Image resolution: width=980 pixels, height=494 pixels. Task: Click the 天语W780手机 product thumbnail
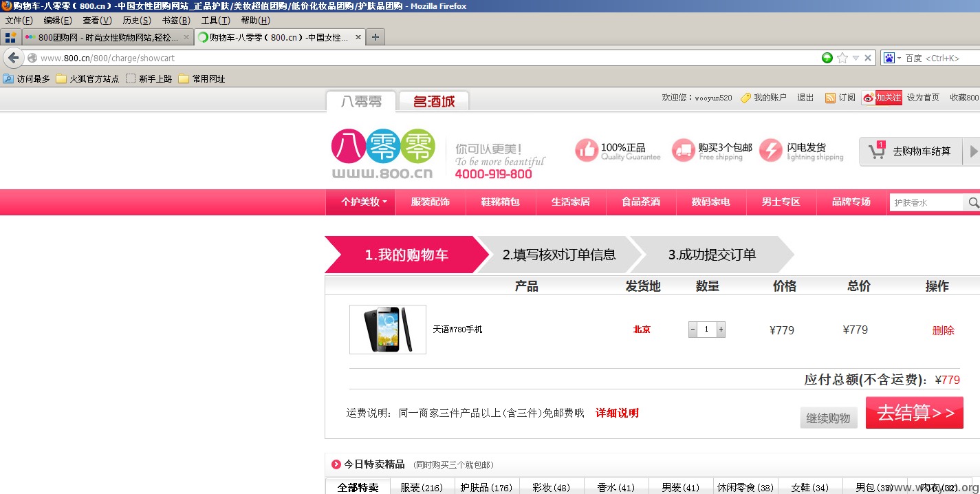pyautogui.click(x=388, y=330)
